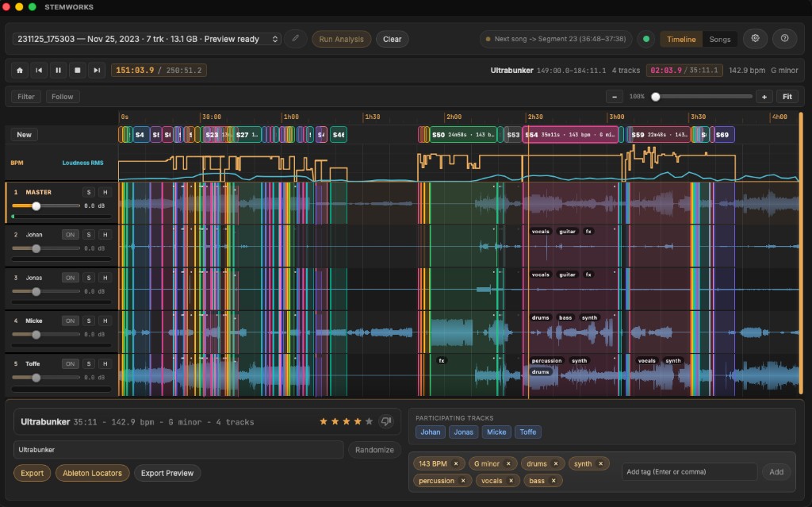The image size is (812, 507).
Task: Click the Export button
Action: click(32, 473)
